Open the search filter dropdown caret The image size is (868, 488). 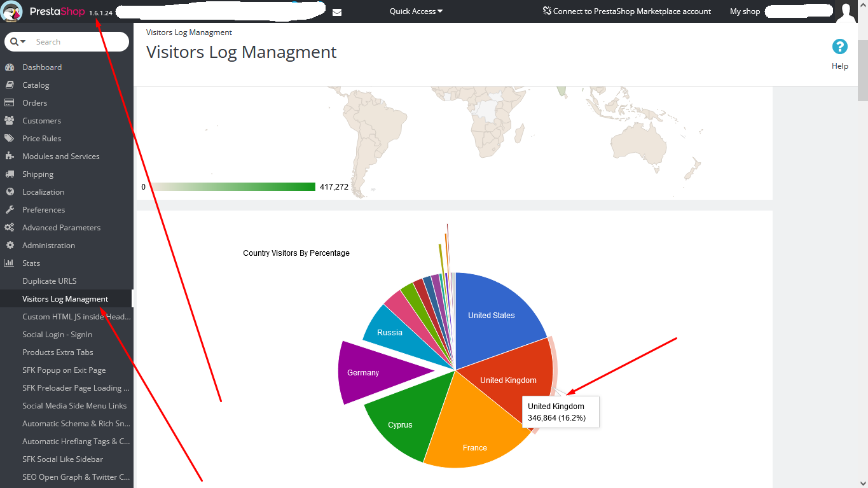[24, 41]
